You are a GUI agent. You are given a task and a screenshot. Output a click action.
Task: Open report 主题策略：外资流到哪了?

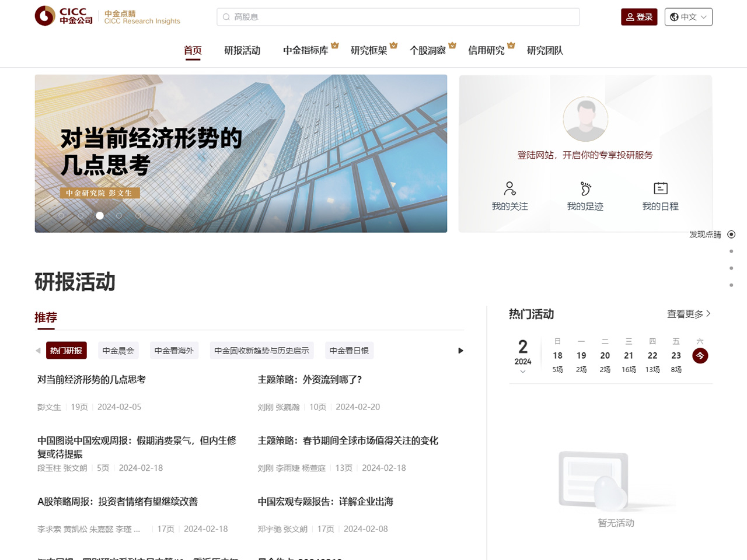tap(310, 380)
